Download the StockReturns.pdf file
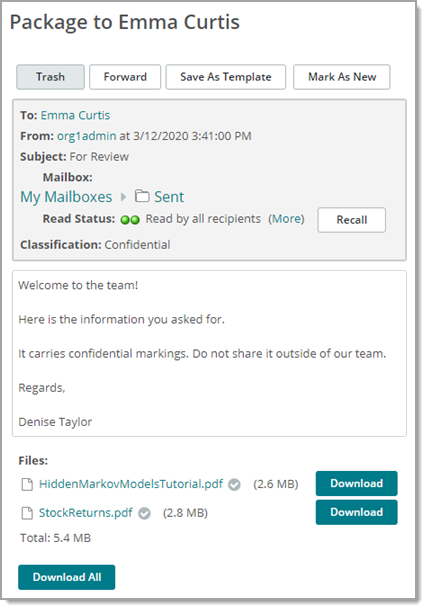This screenshot has width=427, height=610. click(357, 512)
